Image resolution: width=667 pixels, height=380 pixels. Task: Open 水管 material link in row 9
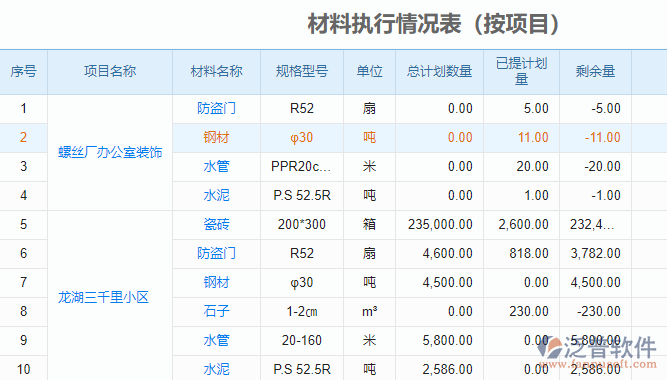(217, 340)
